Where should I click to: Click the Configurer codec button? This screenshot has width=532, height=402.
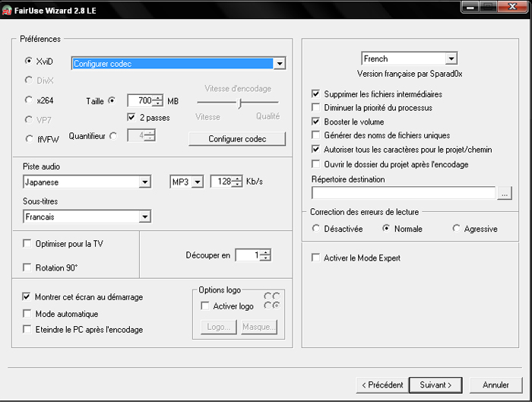pyautogui.click(x=237, y=139)
